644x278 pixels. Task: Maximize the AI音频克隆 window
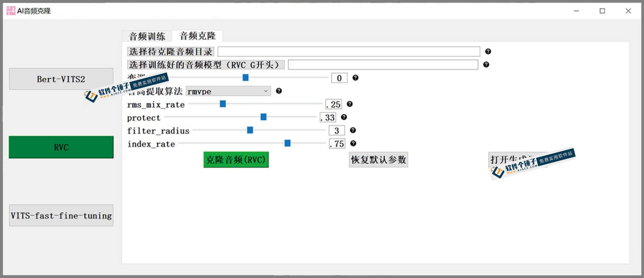point(602,11)
